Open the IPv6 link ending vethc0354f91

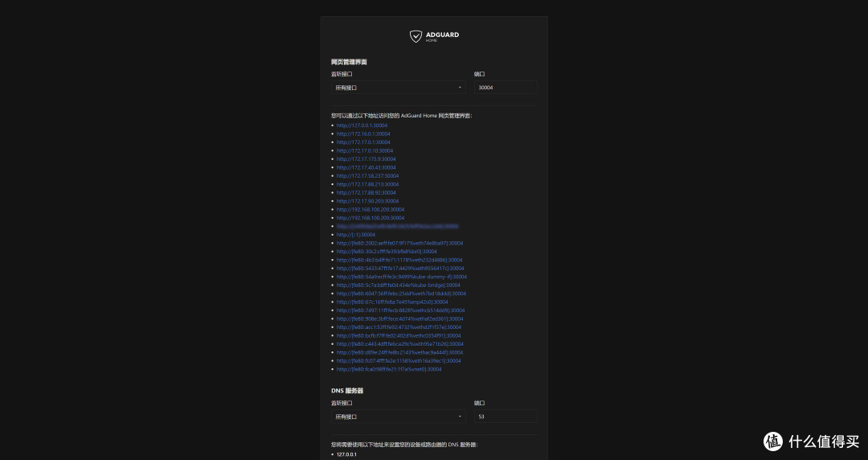pyautogui.click(x=399, y=336)
